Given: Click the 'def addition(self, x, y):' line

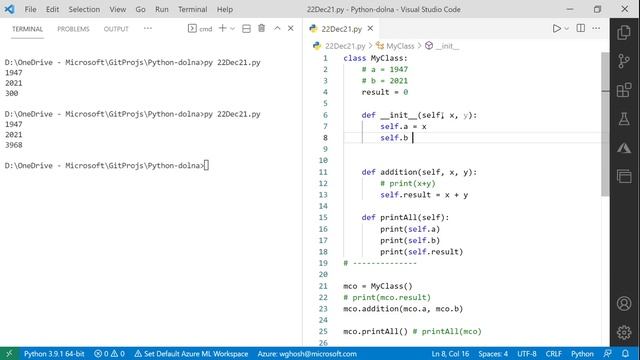Looking at the screenshot, I should point(419,172).
